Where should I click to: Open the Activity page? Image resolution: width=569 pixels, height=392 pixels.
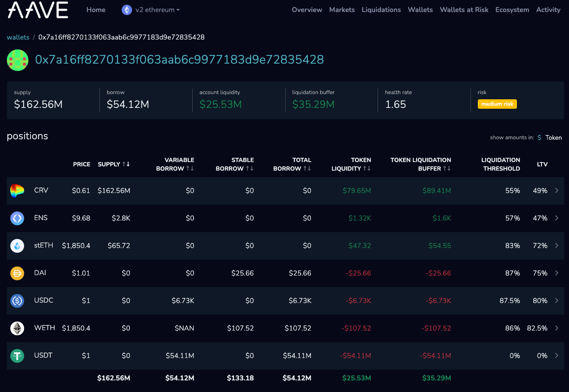548,10
